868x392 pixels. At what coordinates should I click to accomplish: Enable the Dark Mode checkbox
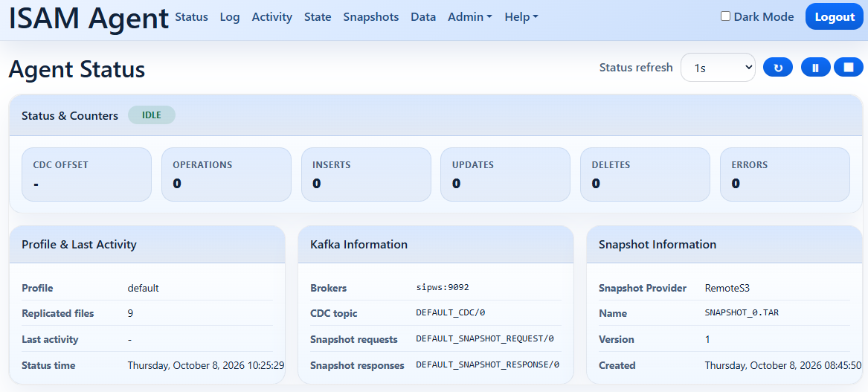[x=725, y=16]
